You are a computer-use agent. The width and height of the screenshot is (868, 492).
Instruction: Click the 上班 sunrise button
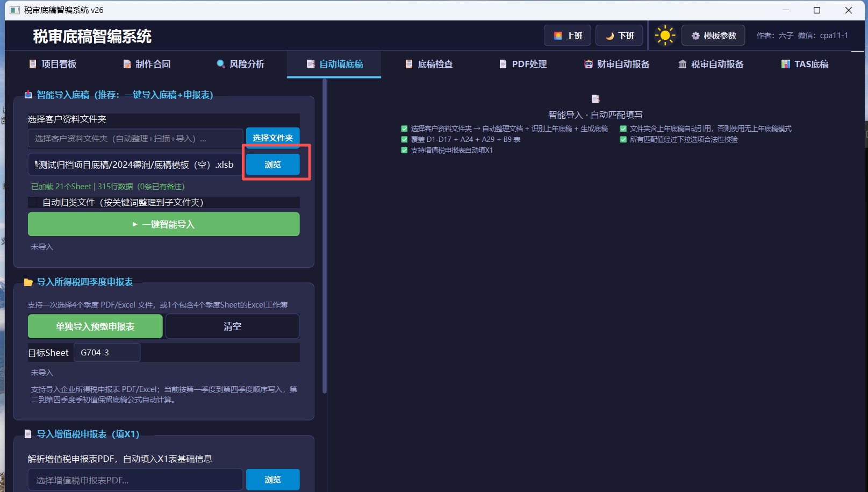coord(568,35)
